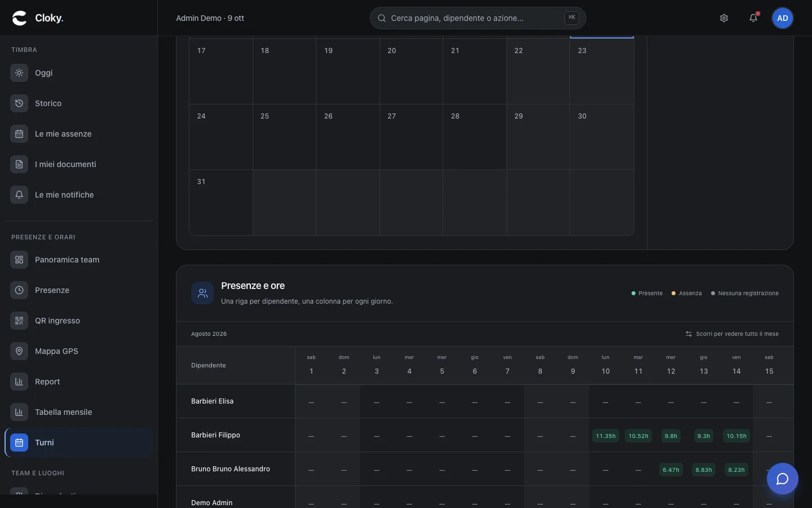812x508 pixels.
Task: Select calendar day 17 cell
Action: pos(221,71)
